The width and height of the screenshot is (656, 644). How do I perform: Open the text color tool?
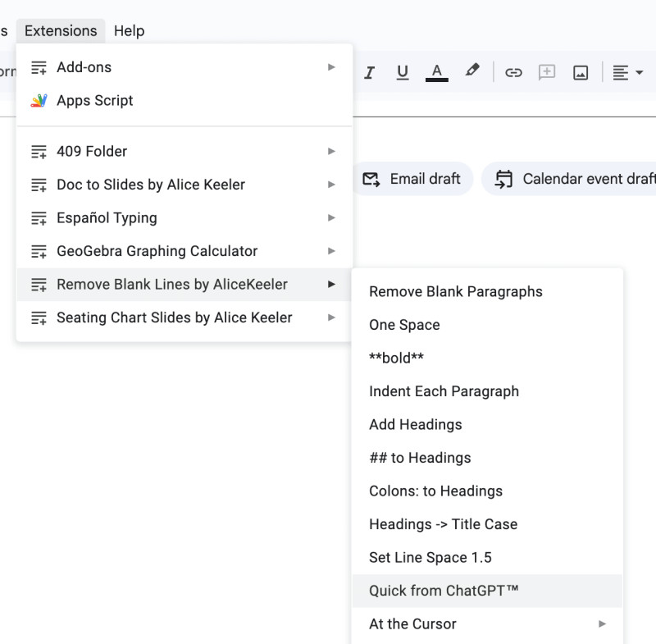tap(437, 73)
